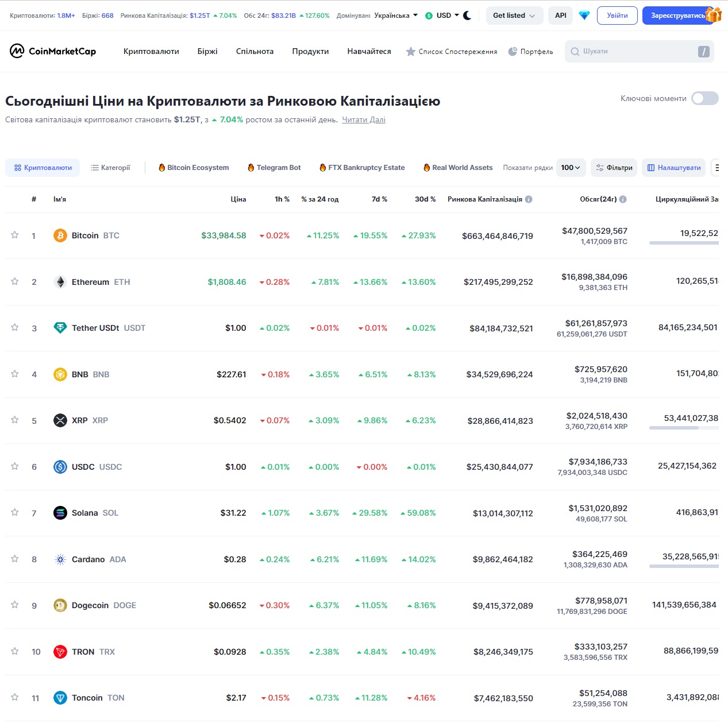
Task: Open the Біржі navigation menu
Action: (x=207, y=52)
